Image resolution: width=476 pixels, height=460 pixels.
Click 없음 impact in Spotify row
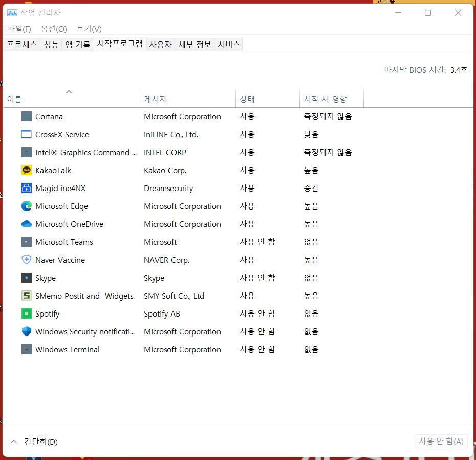pos(311,313)
